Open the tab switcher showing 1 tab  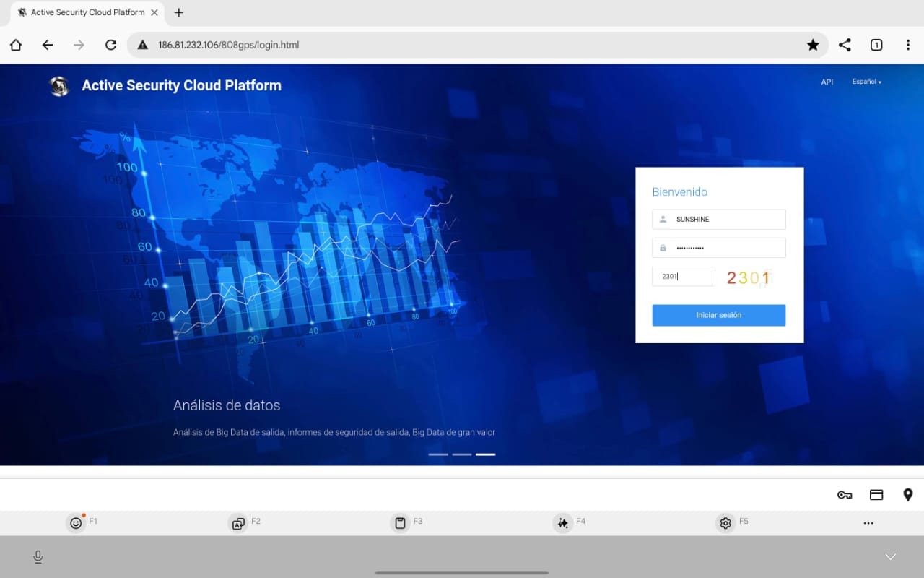876,45
